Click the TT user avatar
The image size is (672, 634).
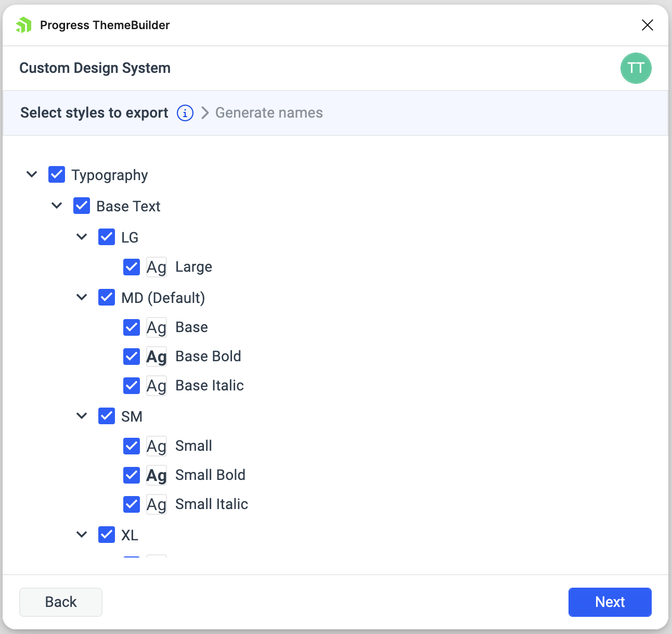[636, 68]
